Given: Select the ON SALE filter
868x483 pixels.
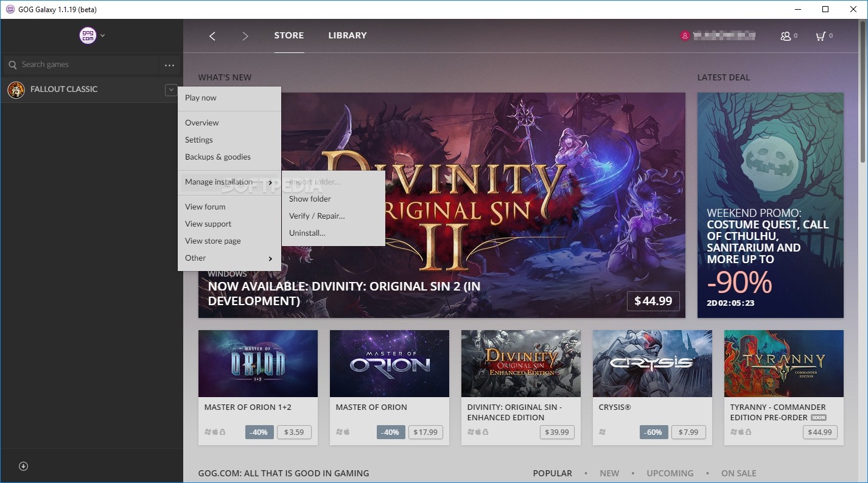Looking at the screenshot, I should point(739,473).
